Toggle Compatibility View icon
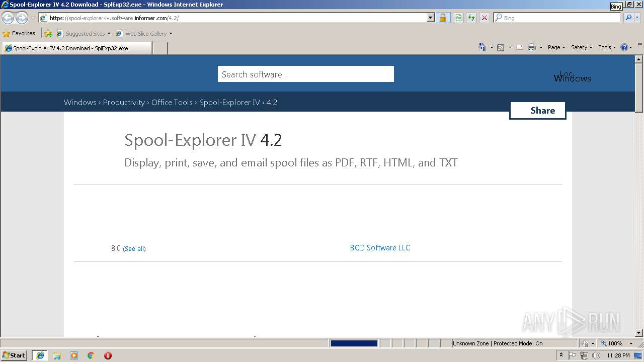644x362 pixels. pos(458,18)
